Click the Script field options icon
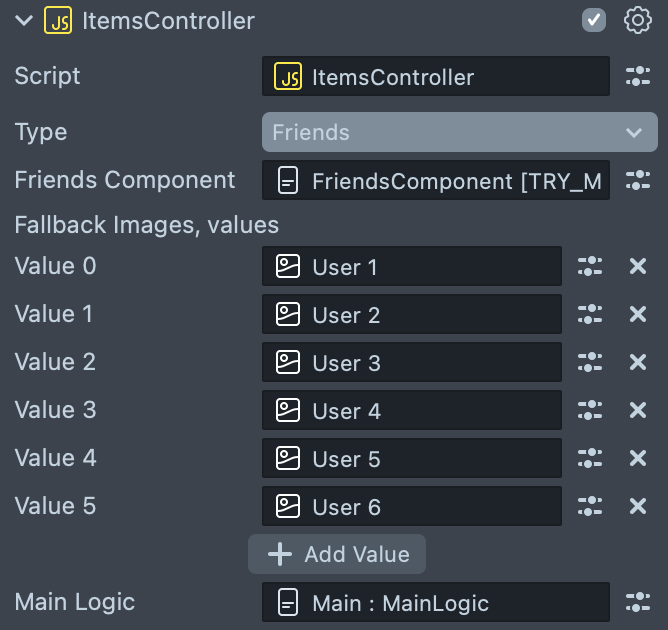 pos(637,76)
